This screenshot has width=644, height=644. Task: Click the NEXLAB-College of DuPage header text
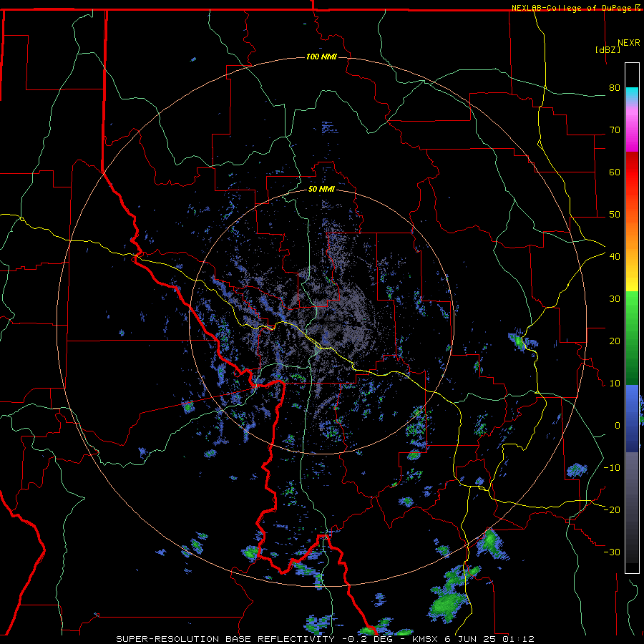pyautogui.click(x=571, y=8)
